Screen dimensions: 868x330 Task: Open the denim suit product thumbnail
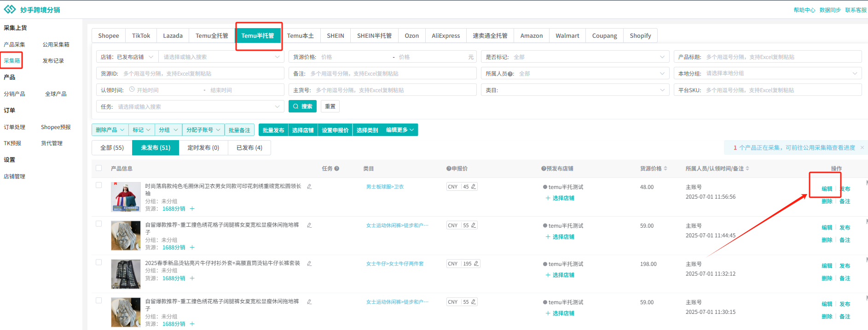point(126,274)
